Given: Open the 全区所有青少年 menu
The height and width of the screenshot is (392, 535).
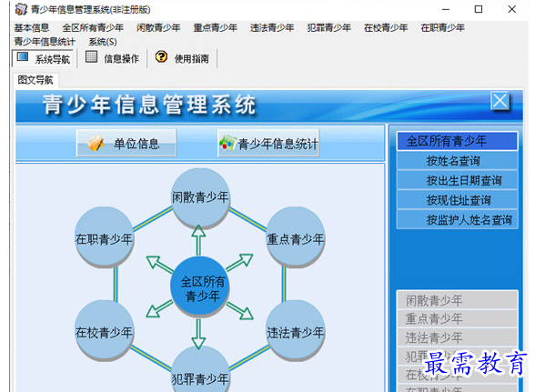Looking at the screenshot, I should point(93,27).
